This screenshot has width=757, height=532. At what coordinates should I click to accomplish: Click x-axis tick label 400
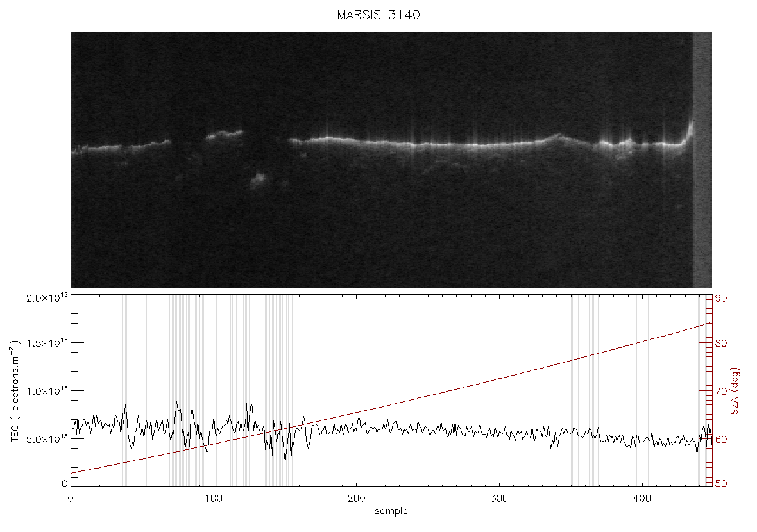click(642, 499)
